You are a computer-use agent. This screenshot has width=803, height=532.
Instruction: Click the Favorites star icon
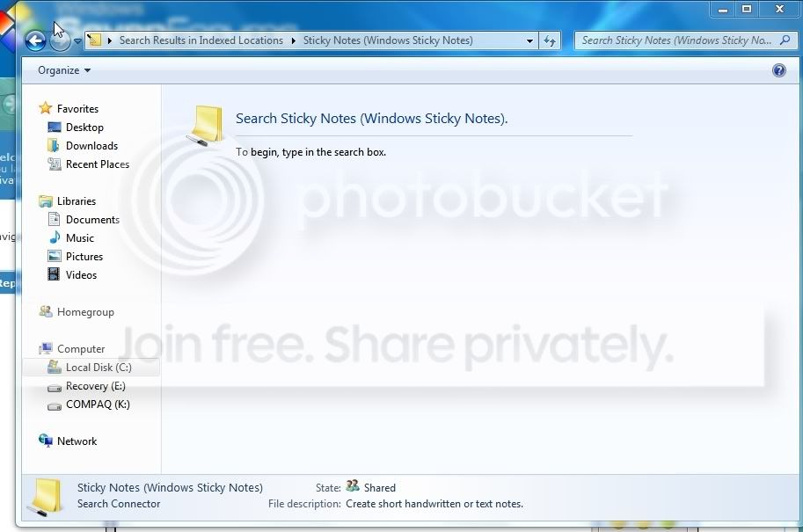coord(46,108)
